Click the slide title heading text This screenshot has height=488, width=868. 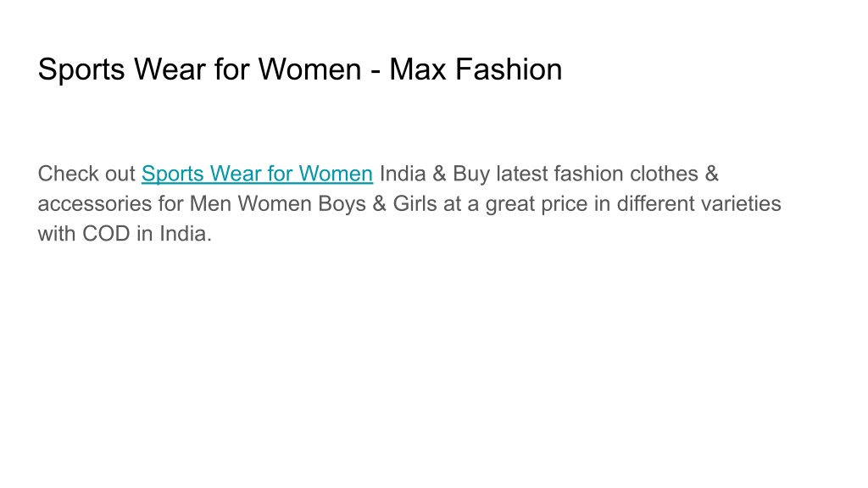(300, 69)
